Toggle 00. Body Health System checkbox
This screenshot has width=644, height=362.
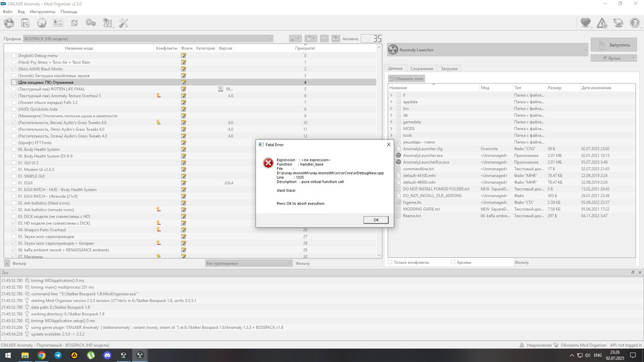click(x=14, y=149)
